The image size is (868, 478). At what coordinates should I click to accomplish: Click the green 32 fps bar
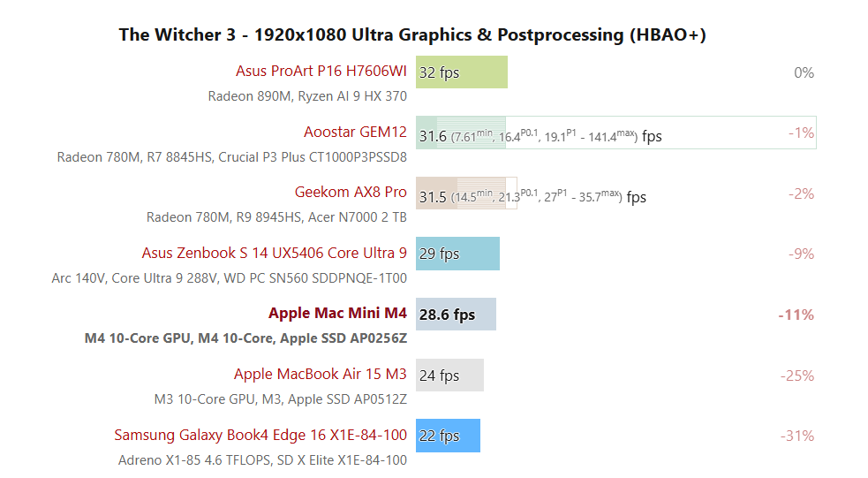(462, 72)
